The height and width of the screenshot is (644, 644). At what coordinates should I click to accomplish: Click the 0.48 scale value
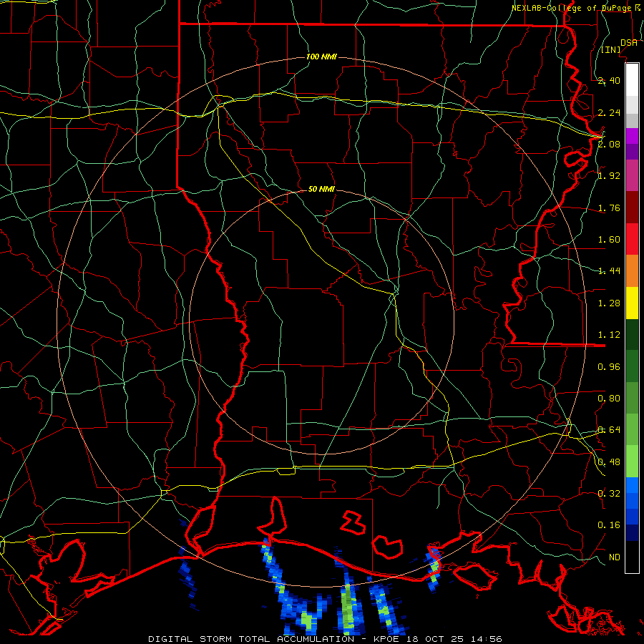coord(609,462)
